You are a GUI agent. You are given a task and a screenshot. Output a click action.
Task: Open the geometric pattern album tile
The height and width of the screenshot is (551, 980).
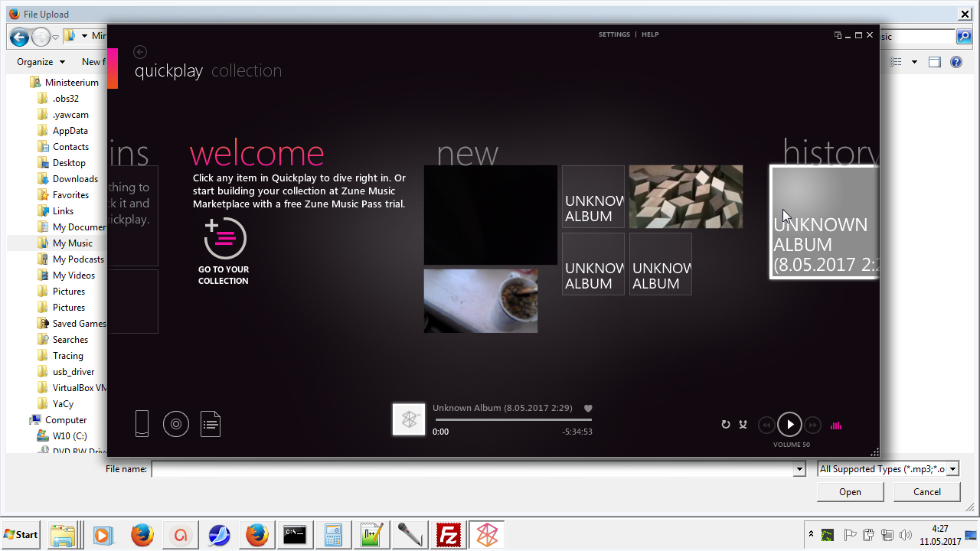click(686, 197)
